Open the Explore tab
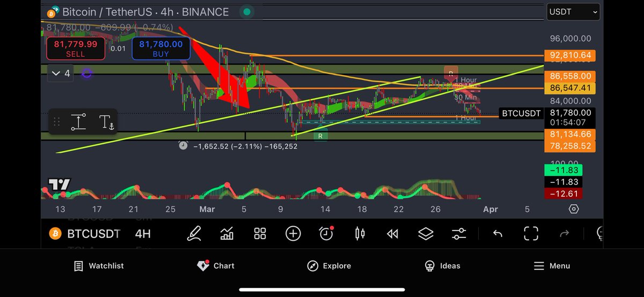Viewport: 644px width, 297px height. coord(329,266)
